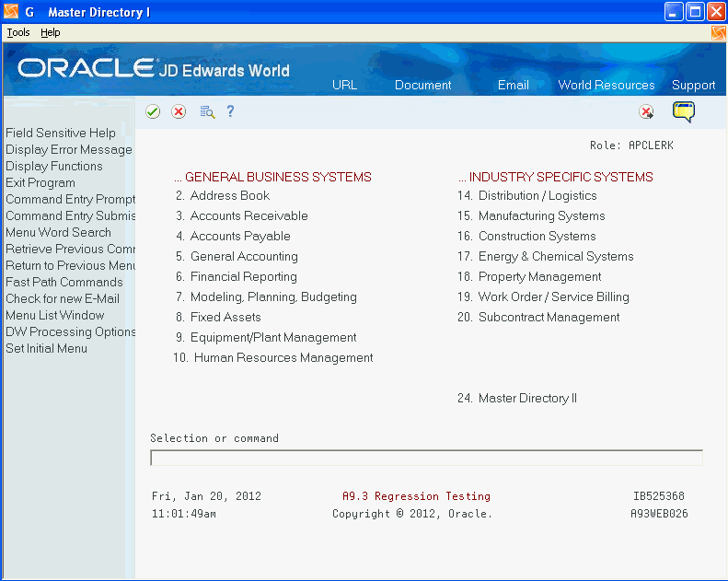This screenshot has width=728, height=581.
Task: Select 4. Accounts Payable
Action: point(233,237)
